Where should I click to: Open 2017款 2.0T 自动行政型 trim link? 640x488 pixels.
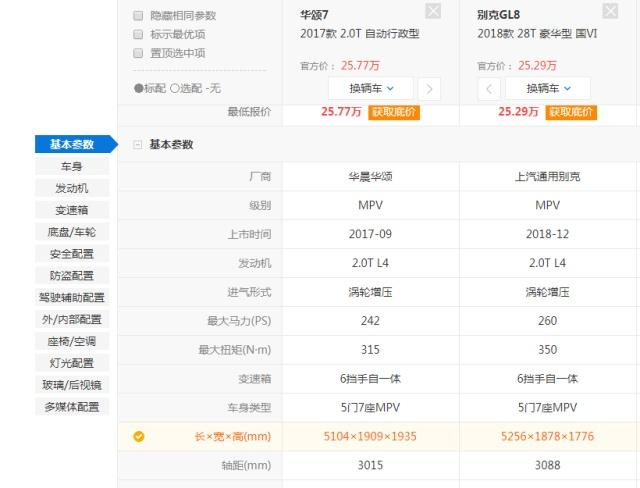(x=360, y=34)
